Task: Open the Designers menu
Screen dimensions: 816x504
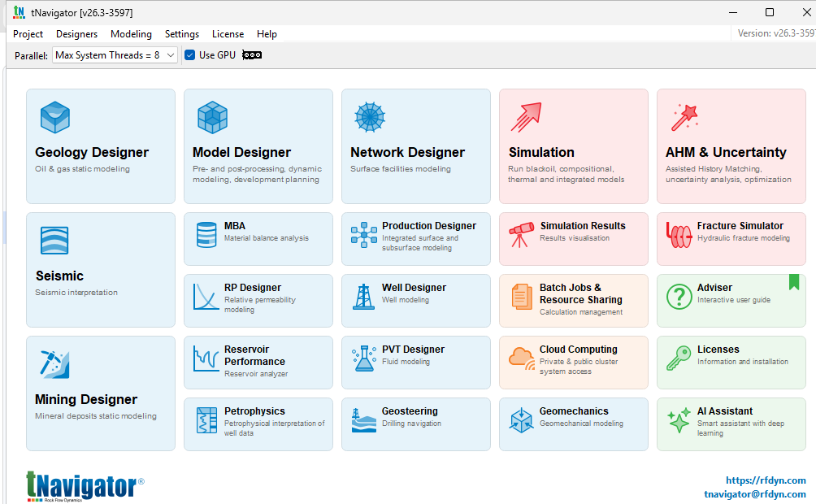Action: (76, 34)
